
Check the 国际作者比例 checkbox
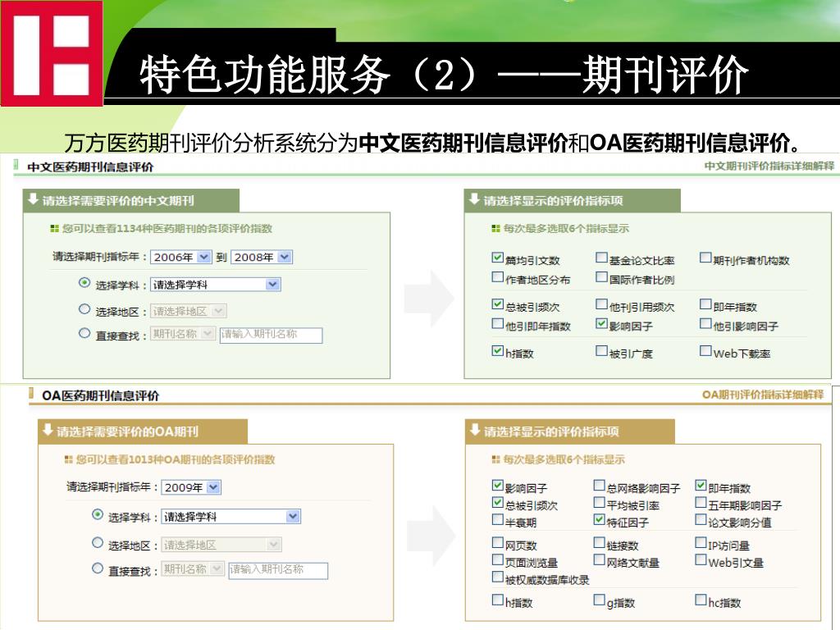[x=601, y=277]
